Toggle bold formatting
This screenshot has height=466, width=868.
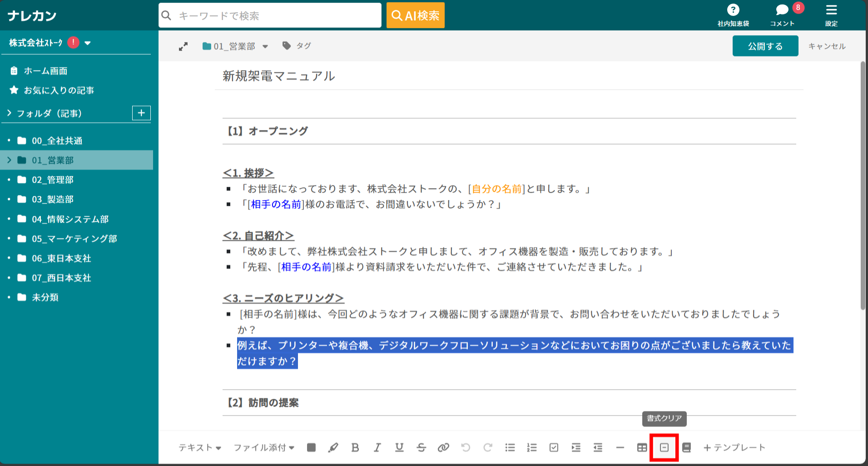355,447
